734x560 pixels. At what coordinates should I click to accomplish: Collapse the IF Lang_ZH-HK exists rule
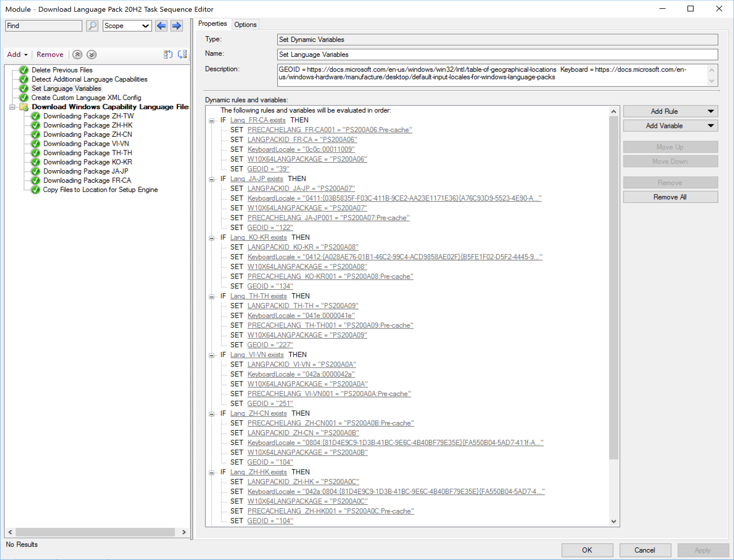coord(211,473)
